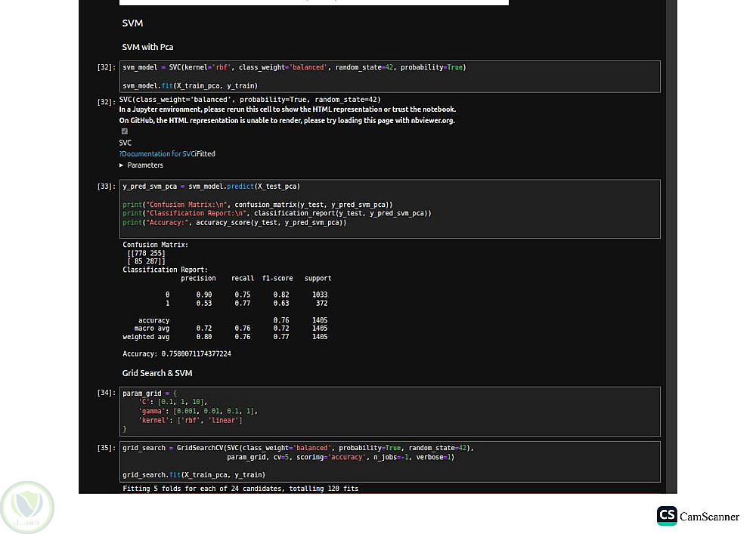Click the f1-score column header
The width and height of the screenshot is (756, 534).
coord(277,278)
